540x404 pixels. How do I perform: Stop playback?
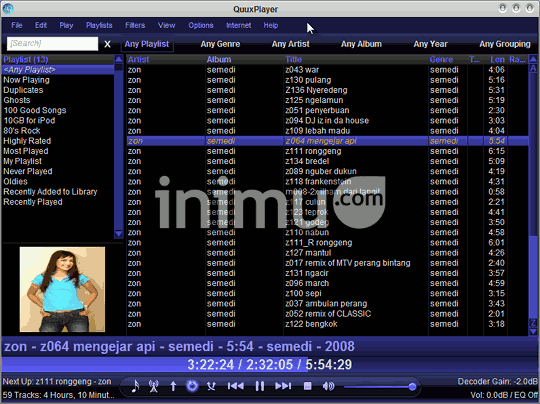[x=308, y=386]
